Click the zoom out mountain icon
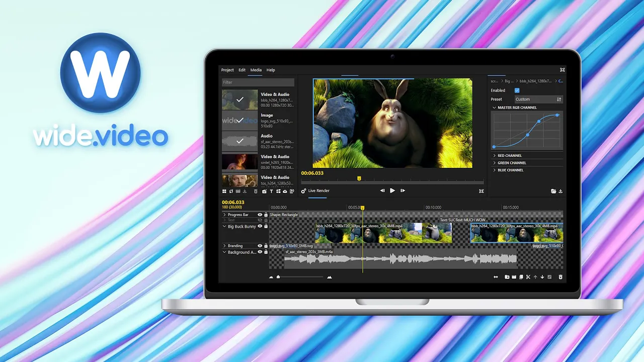Screen dimensions: 644x362 [x=271, y=277]
